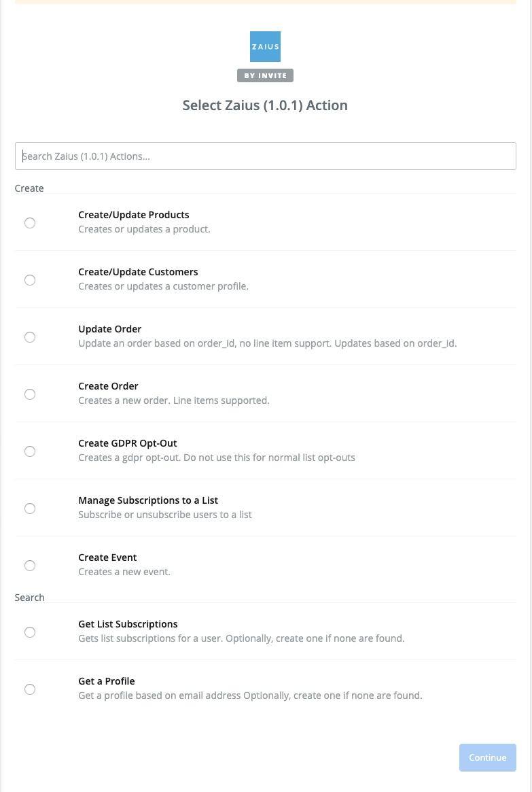The width and height of the screenshot is (532, 792).
Task: Select the Update Order radio button
Action: click(x=30, y=337)
